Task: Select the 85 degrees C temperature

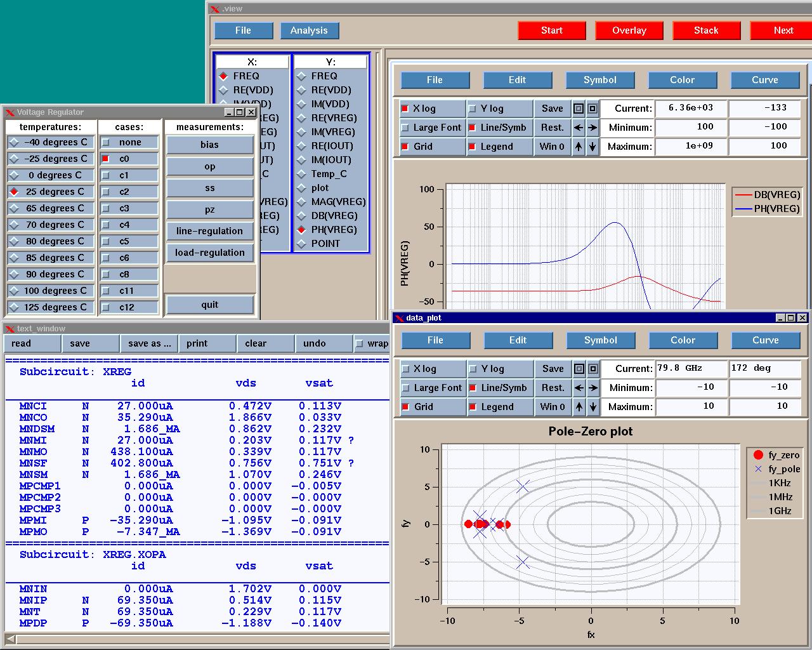Action: tap(14, 258)
